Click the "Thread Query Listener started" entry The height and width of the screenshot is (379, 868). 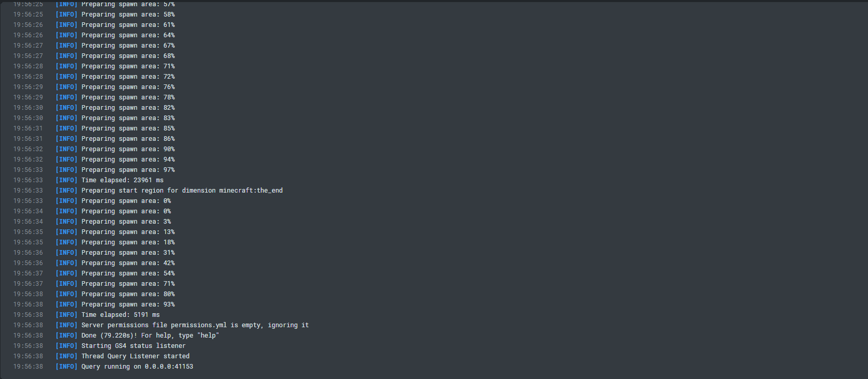[x=135, y=356]
